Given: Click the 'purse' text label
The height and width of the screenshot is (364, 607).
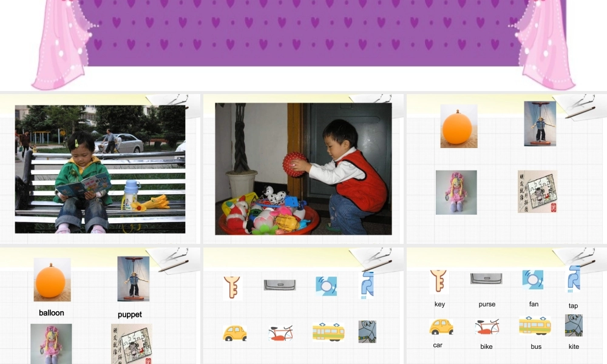Looking at the screenshot, I should coord(487,305).
